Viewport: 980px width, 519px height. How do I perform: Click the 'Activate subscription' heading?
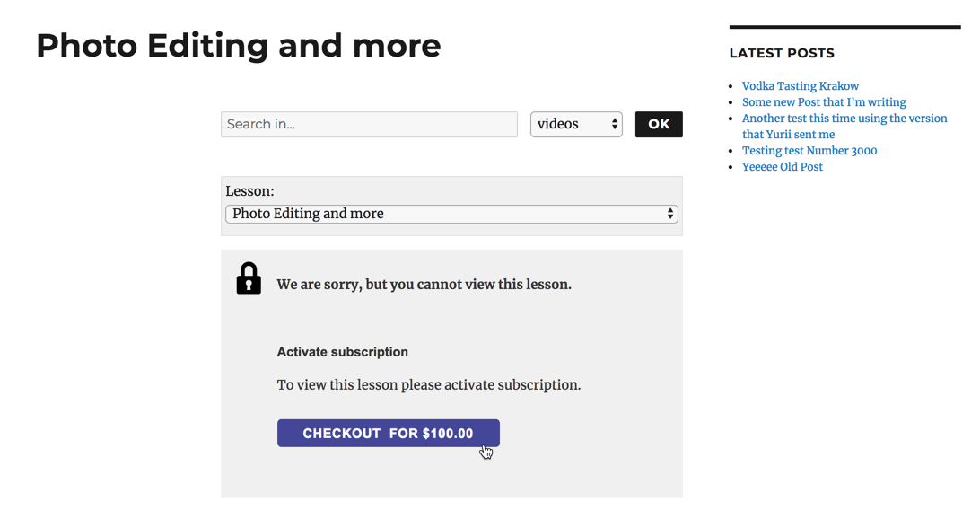[x=343, y=352]
